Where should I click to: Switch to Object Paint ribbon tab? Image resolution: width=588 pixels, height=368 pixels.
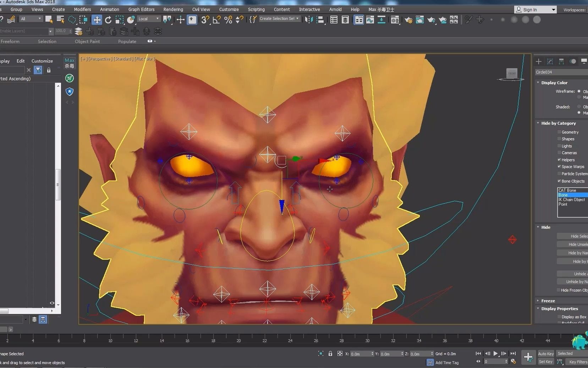tap(87, 42)
